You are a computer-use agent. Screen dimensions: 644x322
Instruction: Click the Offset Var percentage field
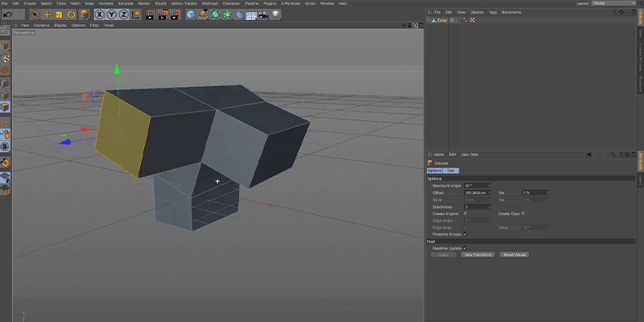[535, 193]
